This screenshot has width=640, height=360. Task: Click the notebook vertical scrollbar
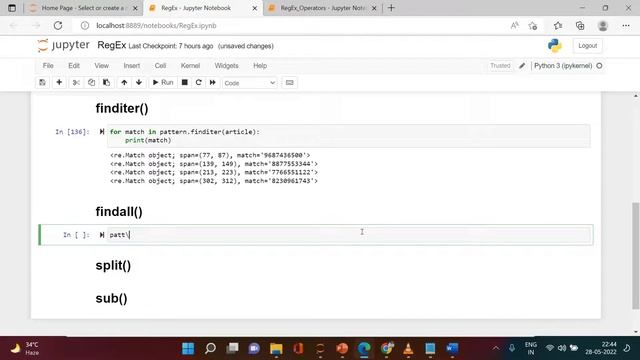click(x=636, y=255)
